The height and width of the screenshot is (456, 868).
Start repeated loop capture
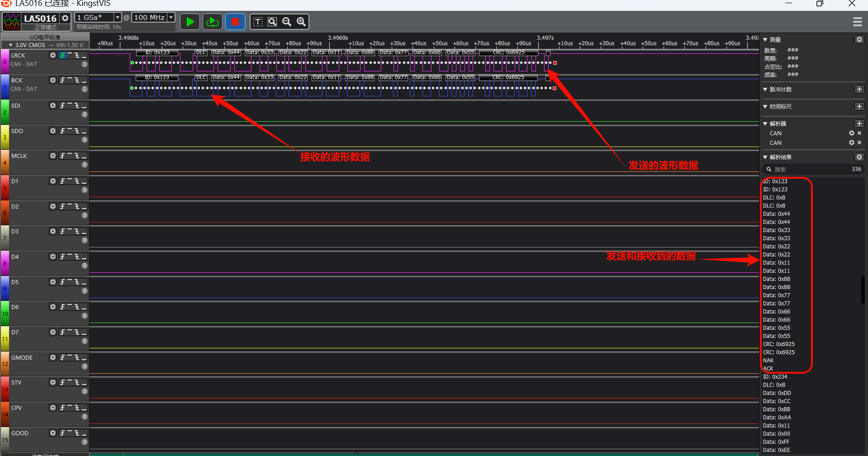point(212,22)
